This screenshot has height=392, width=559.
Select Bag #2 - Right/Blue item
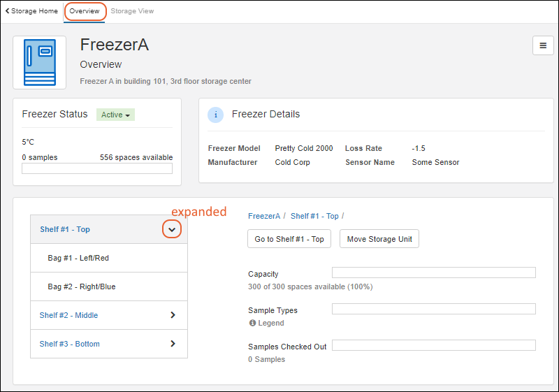[82, 286]
